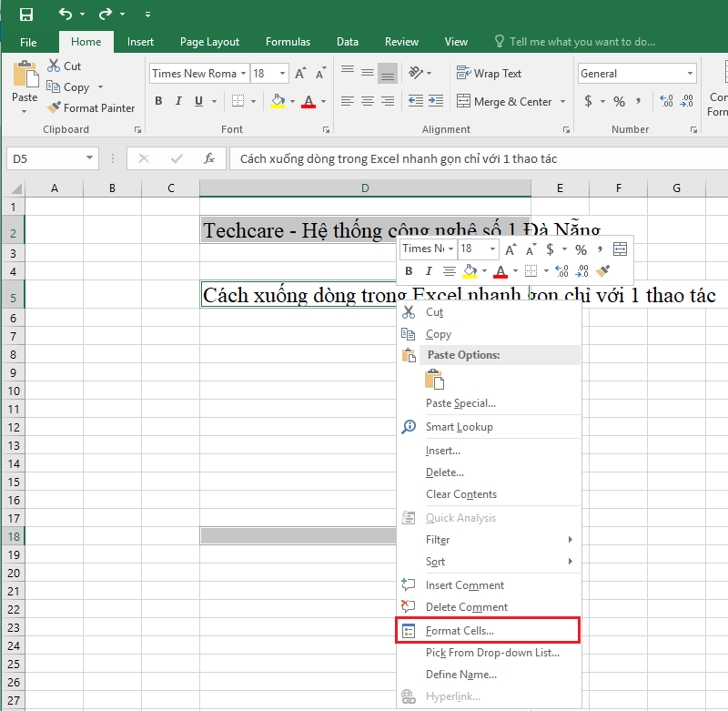Toggle Bold formatting in the Font group
The image size is (728, 711).
[x=158, y=101]
